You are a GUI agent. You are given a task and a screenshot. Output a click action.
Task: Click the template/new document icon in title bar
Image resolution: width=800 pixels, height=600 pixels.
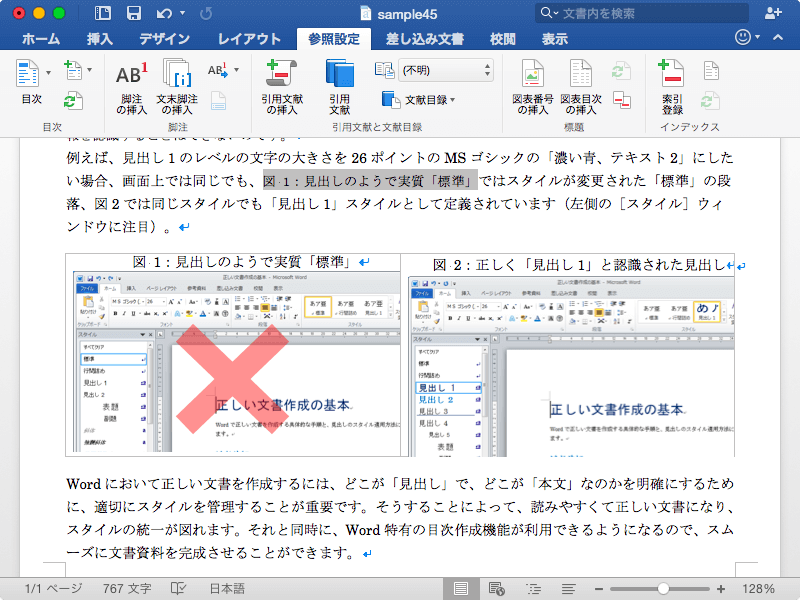click(x=103, y=13)
